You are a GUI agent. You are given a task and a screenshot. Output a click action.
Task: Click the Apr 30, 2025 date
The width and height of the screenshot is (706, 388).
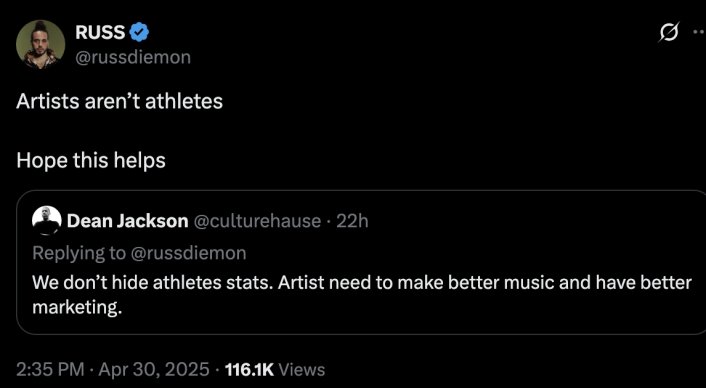pos(154,370)
